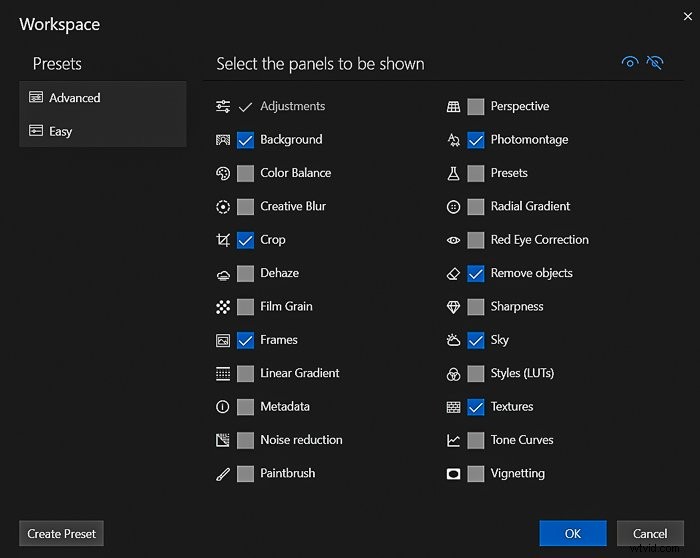The width and height of the screenshot is (700, 558).
Task: Click the Radial Gradient icon
Action: tap(453, 207)
